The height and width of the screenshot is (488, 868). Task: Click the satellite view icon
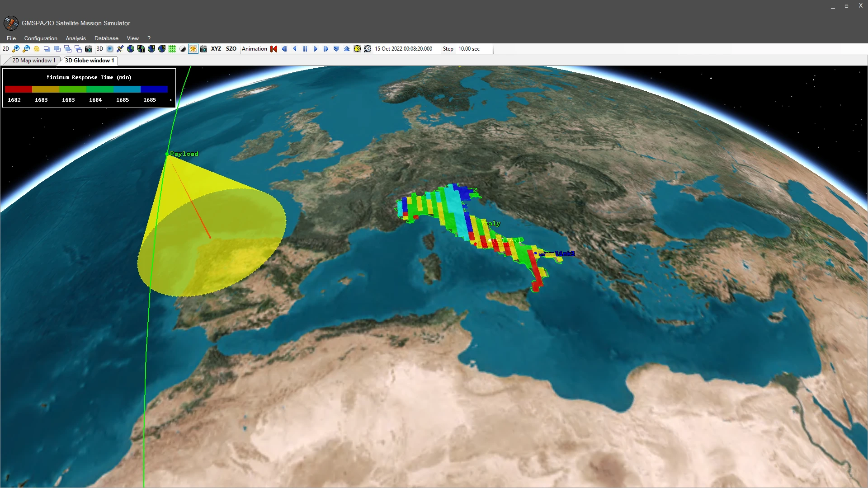[120, 49]
